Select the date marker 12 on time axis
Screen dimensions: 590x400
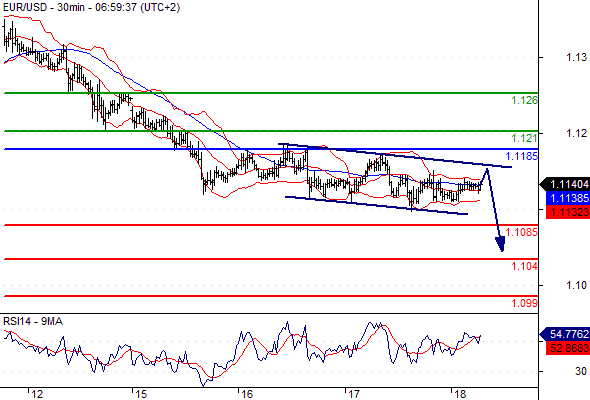(37, 394)
